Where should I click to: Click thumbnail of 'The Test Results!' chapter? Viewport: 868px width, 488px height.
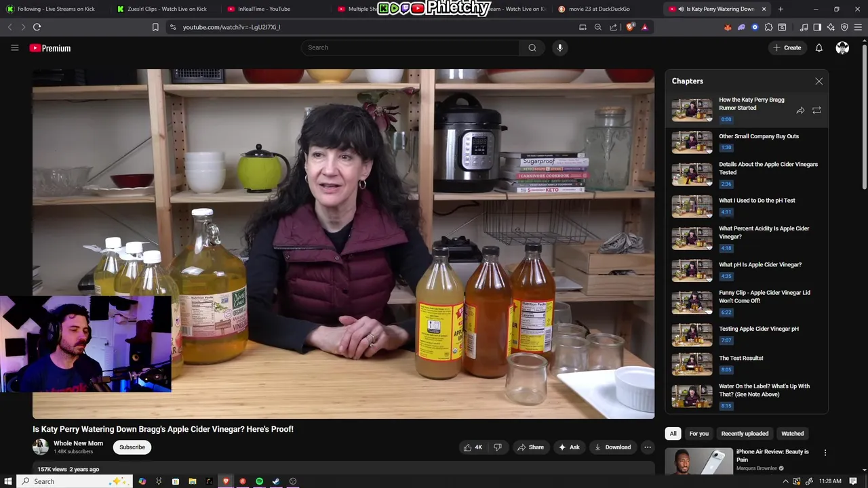(x=692, y=364)
